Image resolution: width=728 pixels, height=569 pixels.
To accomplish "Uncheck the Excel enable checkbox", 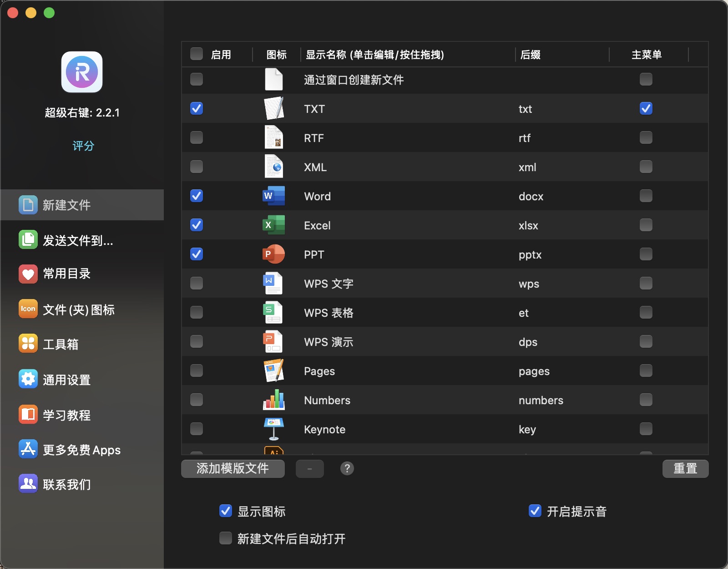I will [197, 225].
